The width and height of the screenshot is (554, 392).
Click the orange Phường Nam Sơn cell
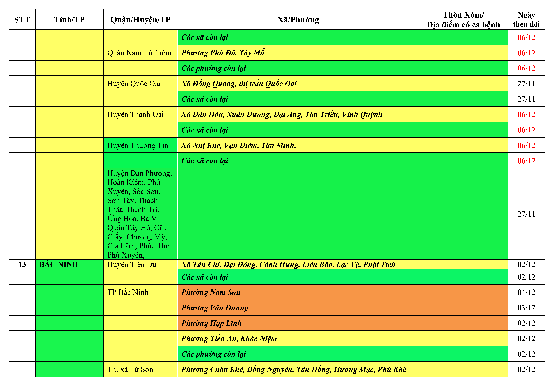(211, 292)
